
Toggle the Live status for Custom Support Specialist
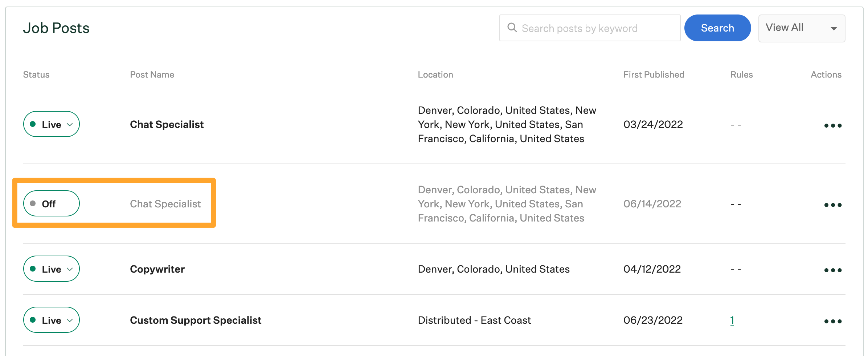pos(51,320)
